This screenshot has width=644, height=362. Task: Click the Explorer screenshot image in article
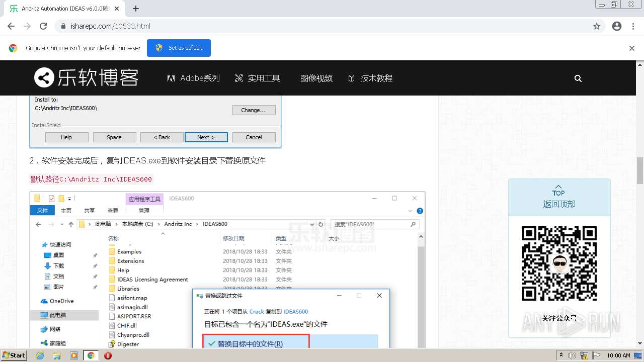(227, 269)
